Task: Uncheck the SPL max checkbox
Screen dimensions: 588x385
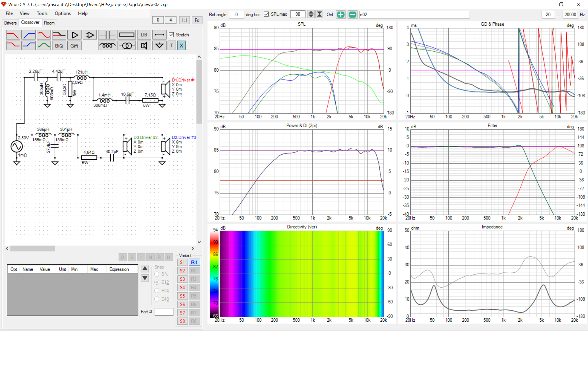Action: point(266,14)
